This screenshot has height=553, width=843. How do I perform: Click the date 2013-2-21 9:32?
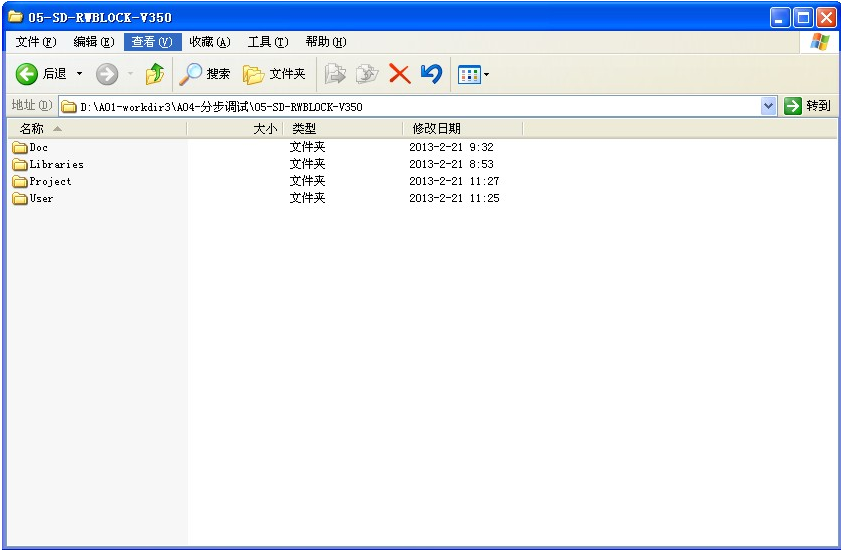click(451, 147)
